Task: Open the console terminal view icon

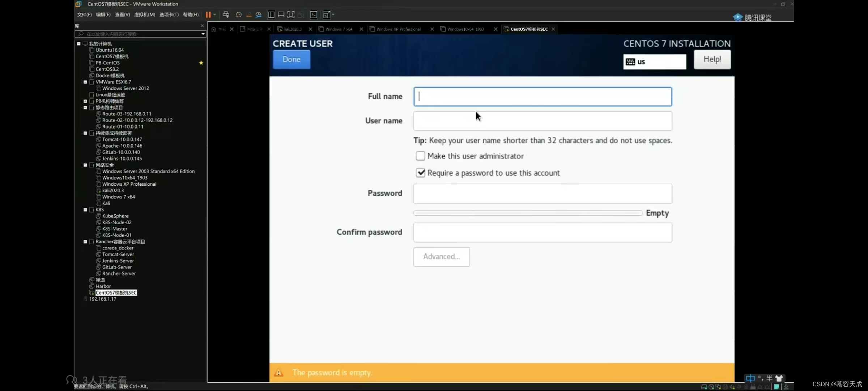Action: (314, 15)
